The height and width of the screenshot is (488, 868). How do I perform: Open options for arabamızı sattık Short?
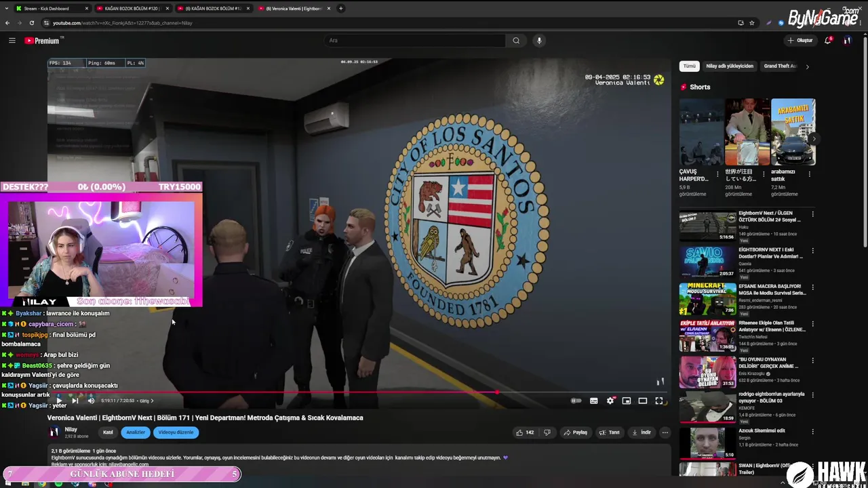tap(809, 174)
